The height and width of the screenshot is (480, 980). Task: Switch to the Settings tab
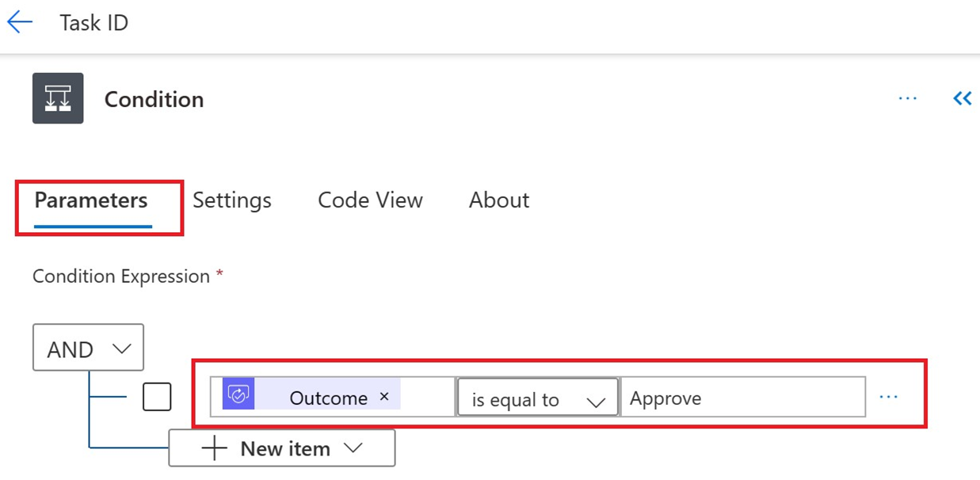pyautogui.click(x=232, y=201)
